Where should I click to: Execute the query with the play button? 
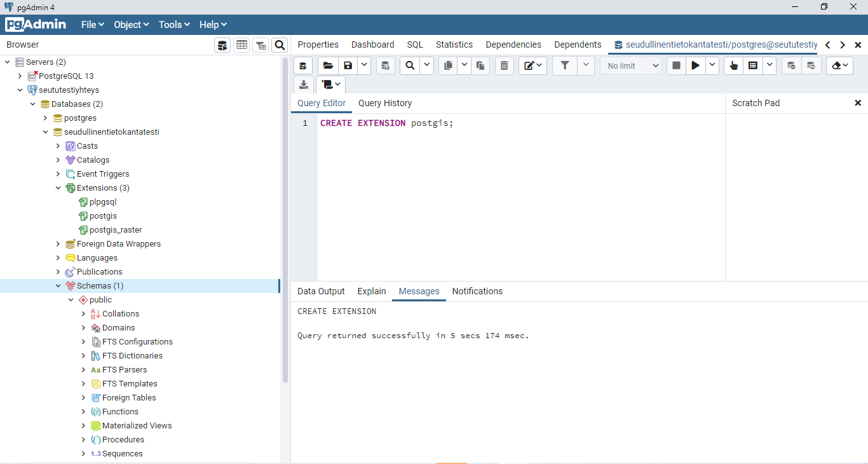696,65
